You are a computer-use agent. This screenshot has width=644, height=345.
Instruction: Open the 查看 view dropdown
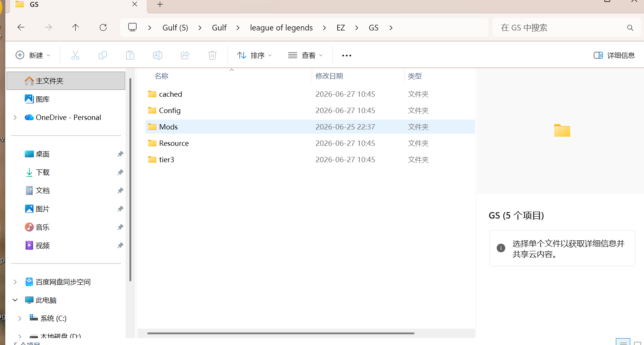(x=305, y=55)
